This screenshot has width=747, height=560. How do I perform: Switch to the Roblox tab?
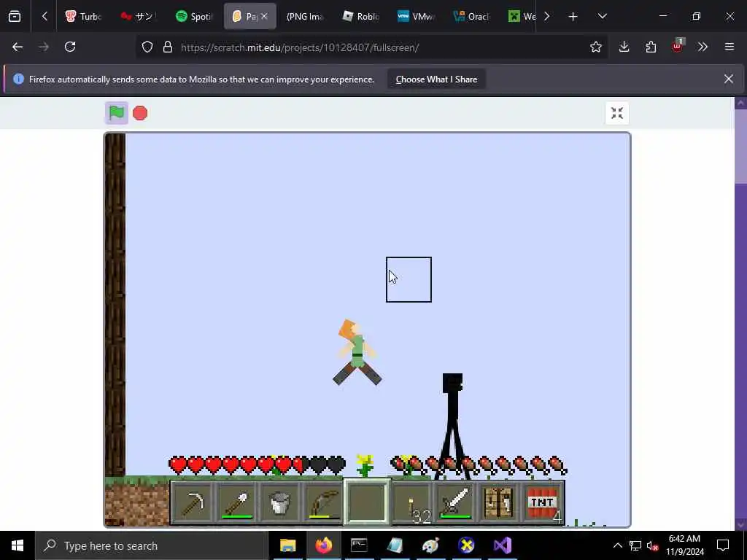click(360, 16)
